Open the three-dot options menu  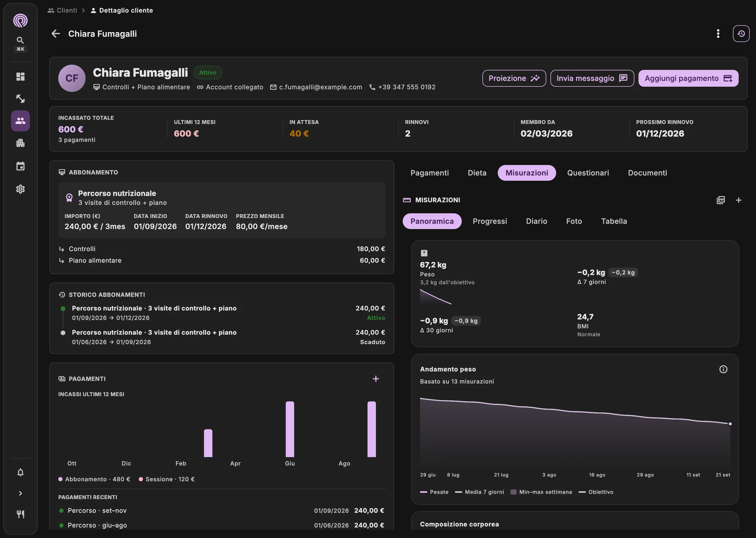click(x=718, y=34)
